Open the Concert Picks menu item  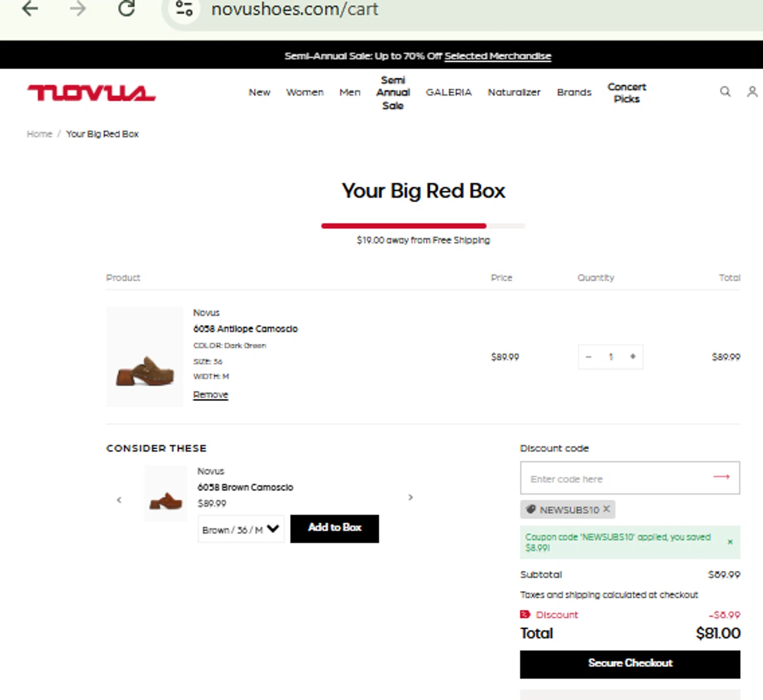(x=627, y=93)
